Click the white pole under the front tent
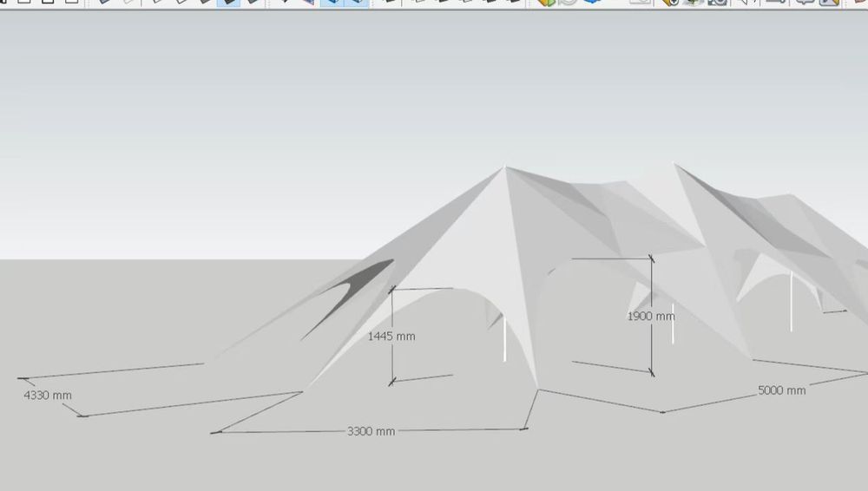The image size is (868, 491). tap(504, 339)
